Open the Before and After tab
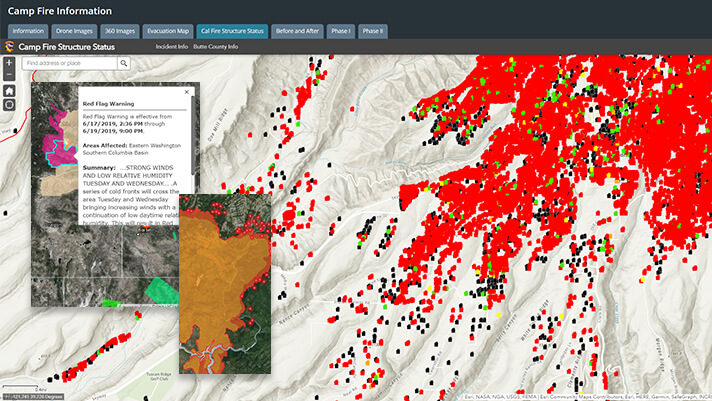 tap(298, 31)
